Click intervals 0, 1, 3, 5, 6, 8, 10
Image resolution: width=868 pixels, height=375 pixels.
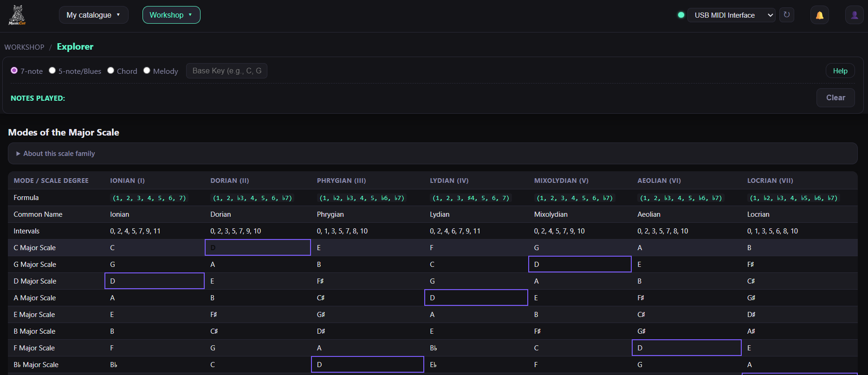click(x=772, y=231)
